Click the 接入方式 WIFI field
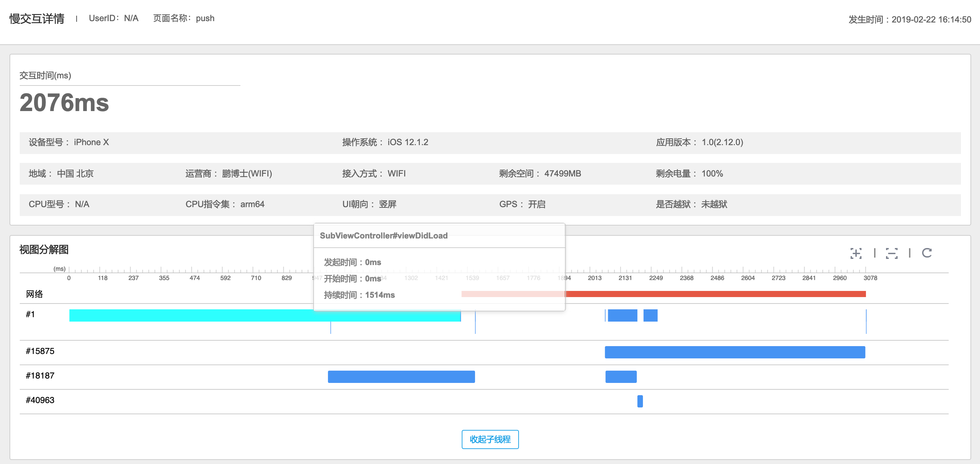 point(374,173)
